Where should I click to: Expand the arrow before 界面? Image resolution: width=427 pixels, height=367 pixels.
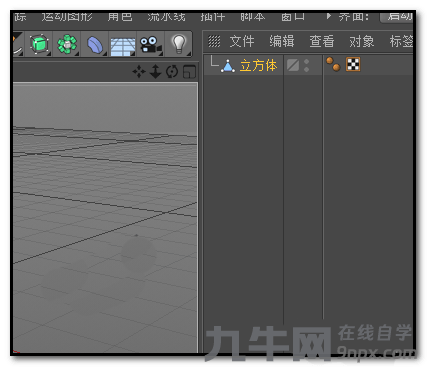click(329, 16)
